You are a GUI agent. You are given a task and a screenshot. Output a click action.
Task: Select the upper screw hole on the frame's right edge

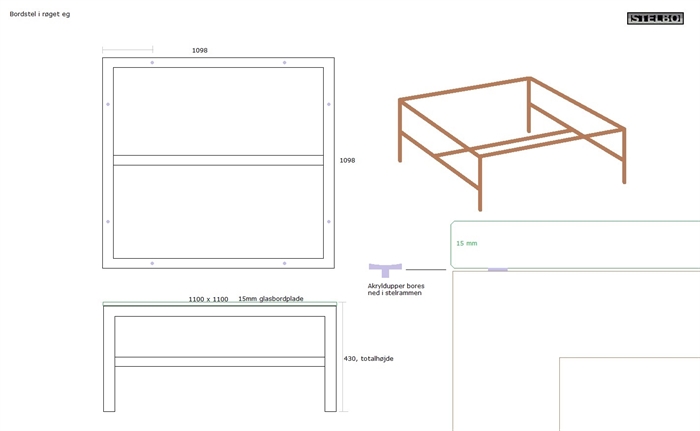(x=328, y=104)
